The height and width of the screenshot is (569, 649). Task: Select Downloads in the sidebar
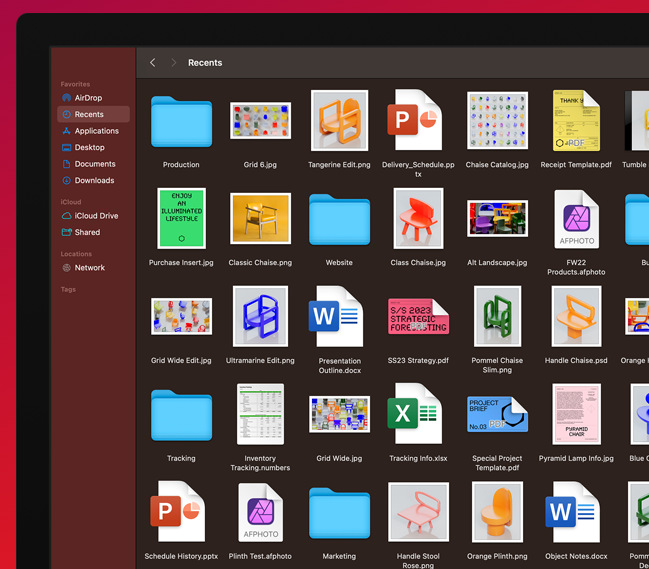click(x=94, y=181)
